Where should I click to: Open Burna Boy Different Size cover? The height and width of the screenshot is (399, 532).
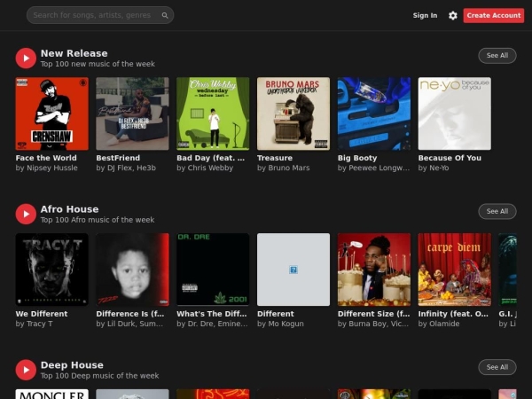coord(374,270)
